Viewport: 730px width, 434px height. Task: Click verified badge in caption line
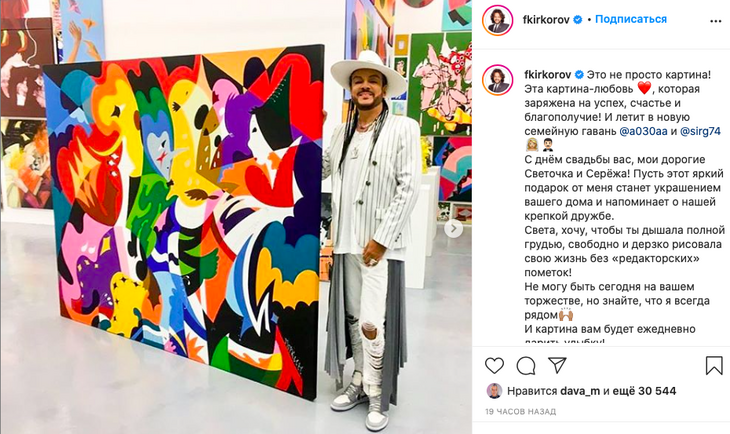coord(580,75)
